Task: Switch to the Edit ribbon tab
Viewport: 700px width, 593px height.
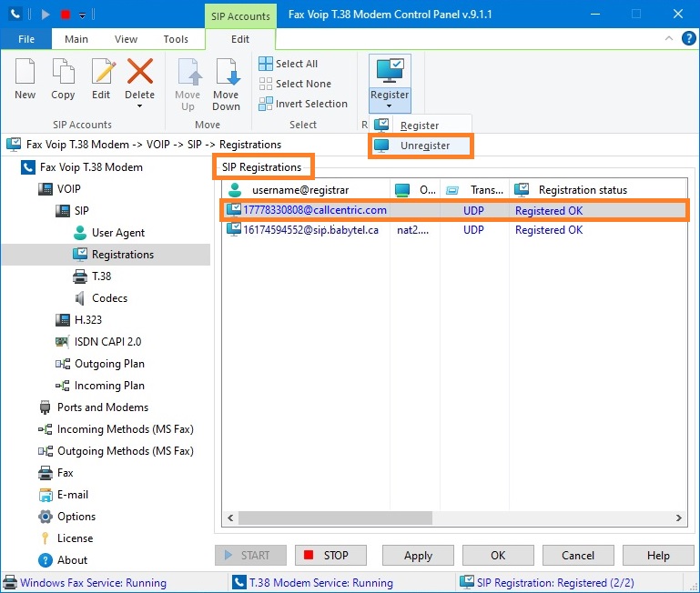Action: pyautogui.click(x=240, y=39)
